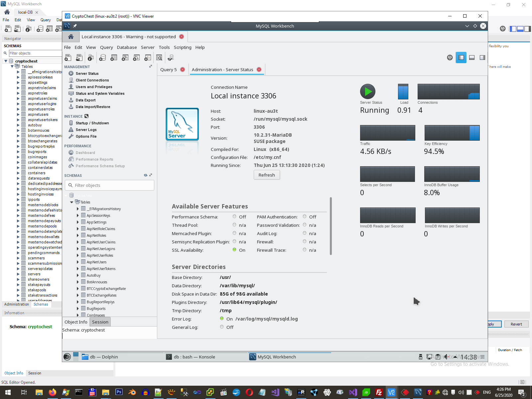
Task: Close the Local instance 3306 connection tab
Action: 182,37
